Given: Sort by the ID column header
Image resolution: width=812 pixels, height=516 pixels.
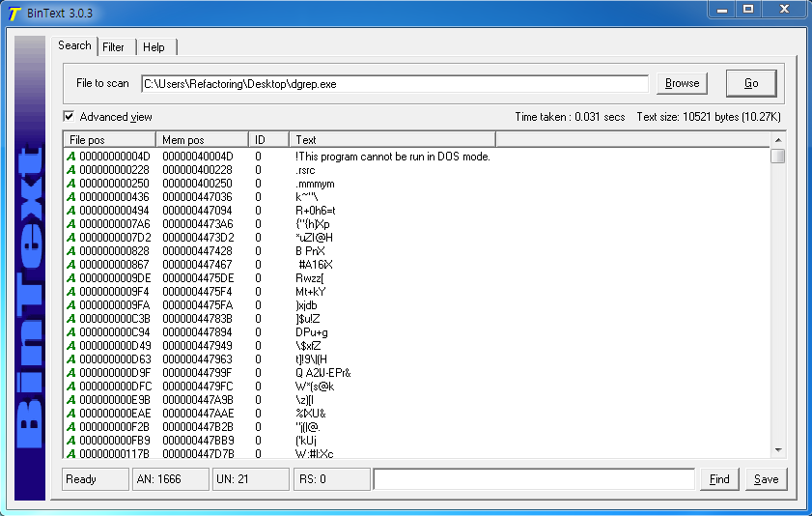Looking at the screenshot, I should [x=268, y=140].
